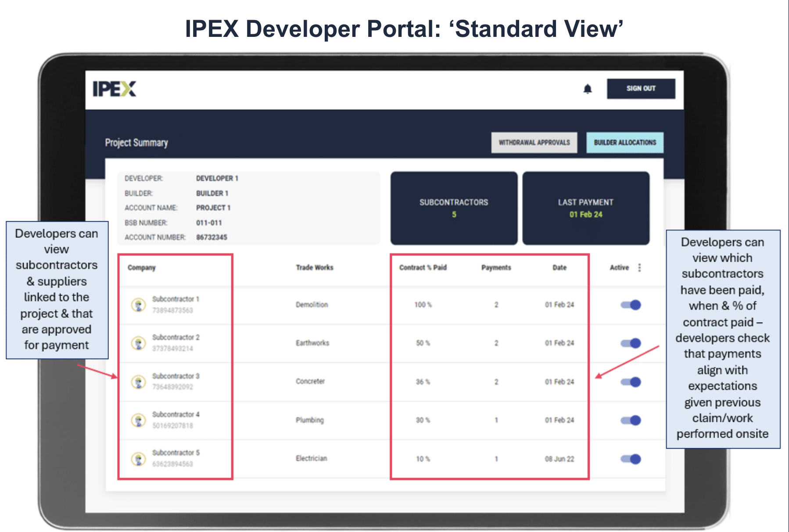This screenshot has height=532, width=789.
Task: Click the SUBCONTRACTORS 5 card
Action: tap(454, 208)
